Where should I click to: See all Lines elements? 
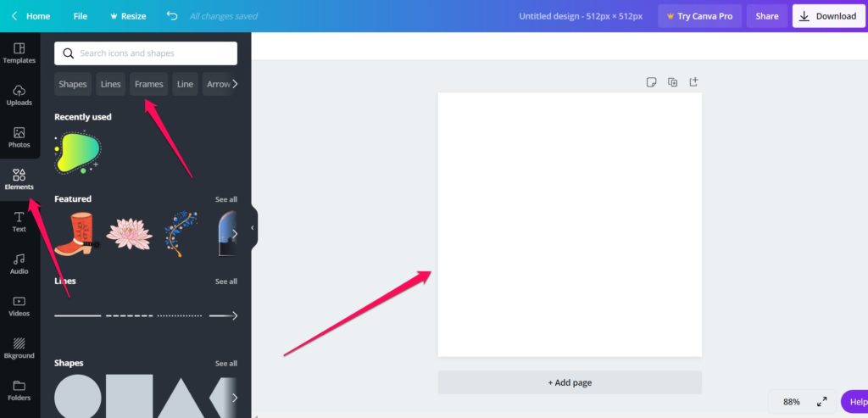point(225,281)
